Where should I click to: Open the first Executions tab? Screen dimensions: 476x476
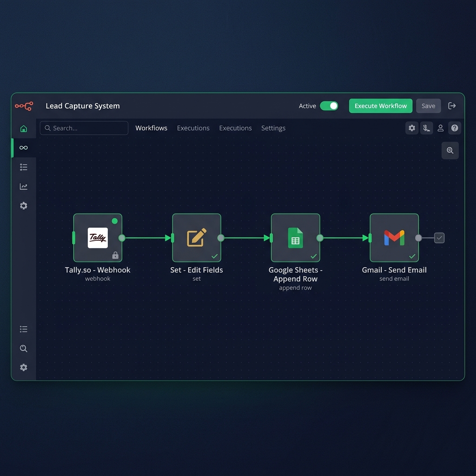193,128
